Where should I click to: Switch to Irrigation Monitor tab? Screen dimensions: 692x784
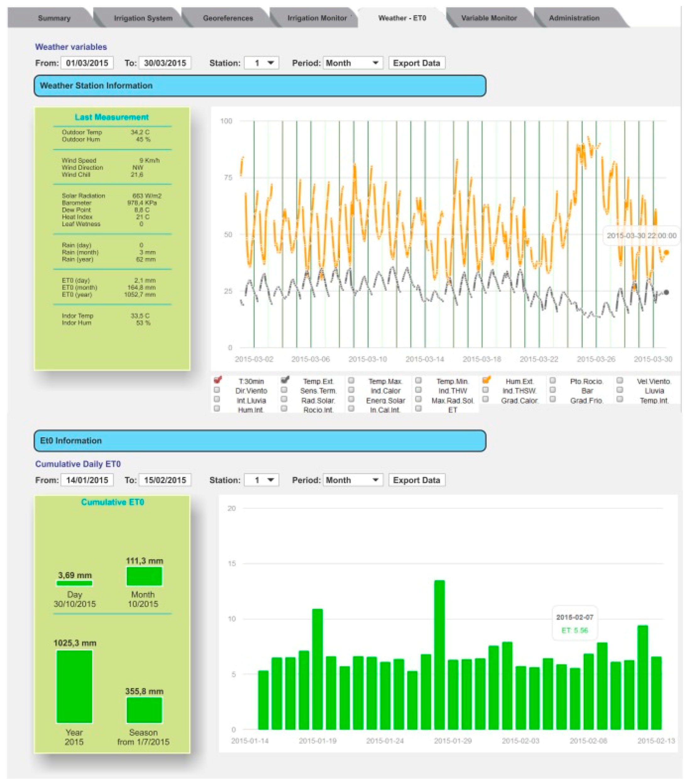tap(317, 18)
